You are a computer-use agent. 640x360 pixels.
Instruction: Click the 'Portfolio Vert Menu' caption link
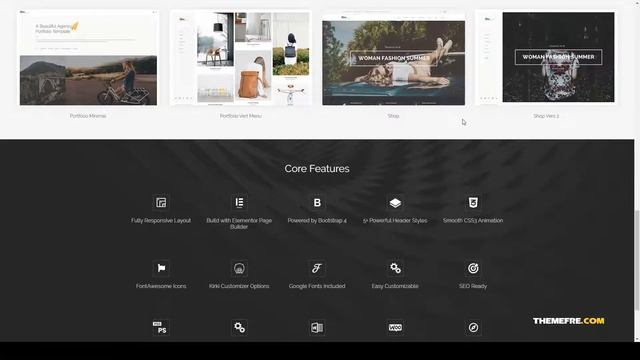pos(241,116)
